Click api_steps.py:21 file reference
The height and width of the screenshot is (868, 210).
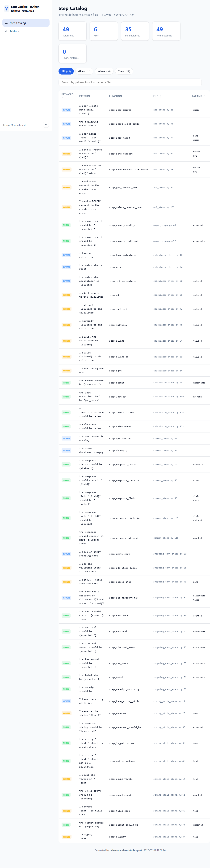coord(163,110)
